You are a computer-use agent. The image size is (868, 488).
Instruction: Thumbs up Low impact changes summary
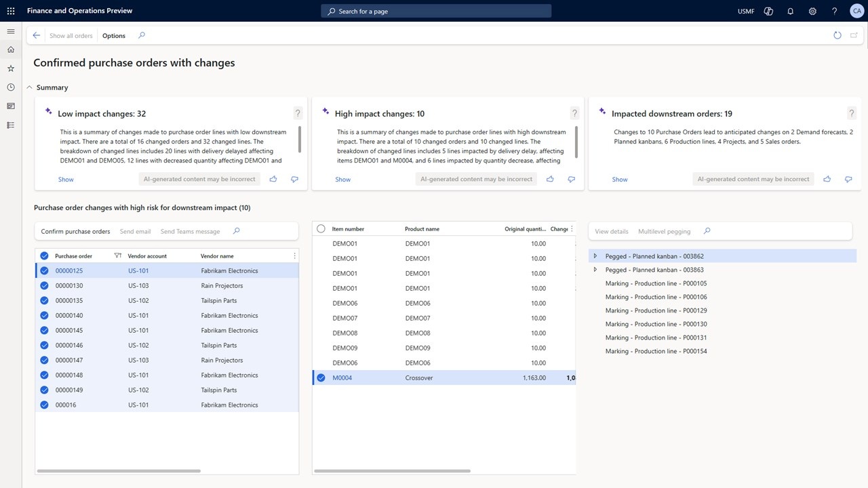pyautogui.click(x=273, y=180)
